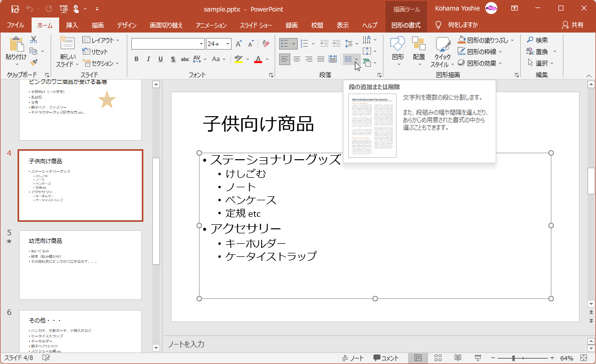Open the font size dropdown
This screenshot has height=364, width=596.
click(227, 44)
